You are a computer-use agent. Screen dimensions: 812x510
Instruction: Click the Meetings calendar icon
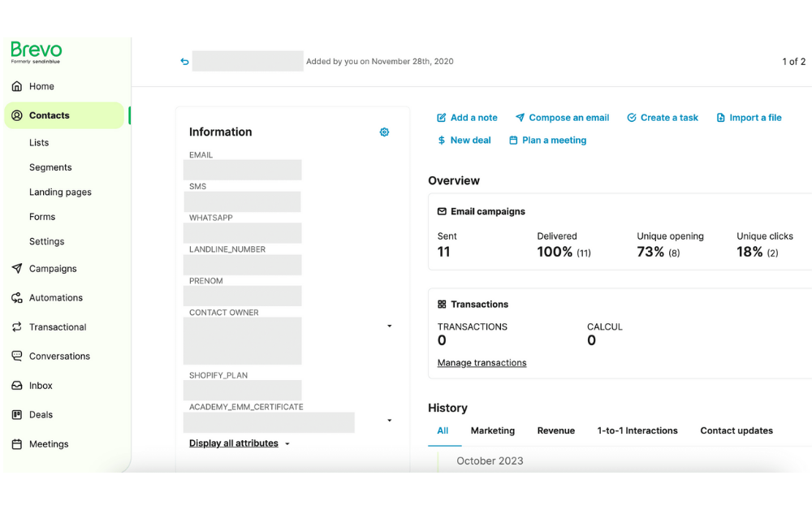click(x=17, y=443)
